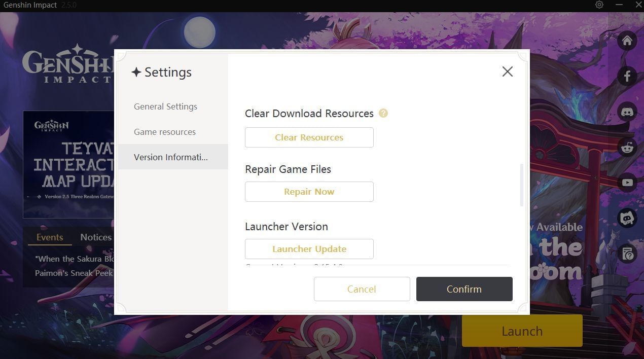This screenshot has width=644, height=359.
Task: Click the Launcher Update button
Action: [x=309, y=249]
